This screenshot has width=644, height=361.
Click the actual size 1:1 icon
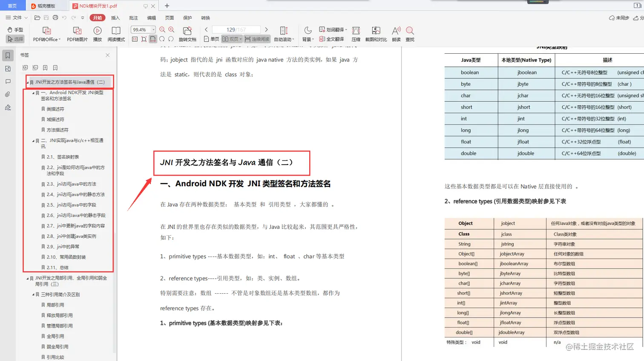pos(135,39)
